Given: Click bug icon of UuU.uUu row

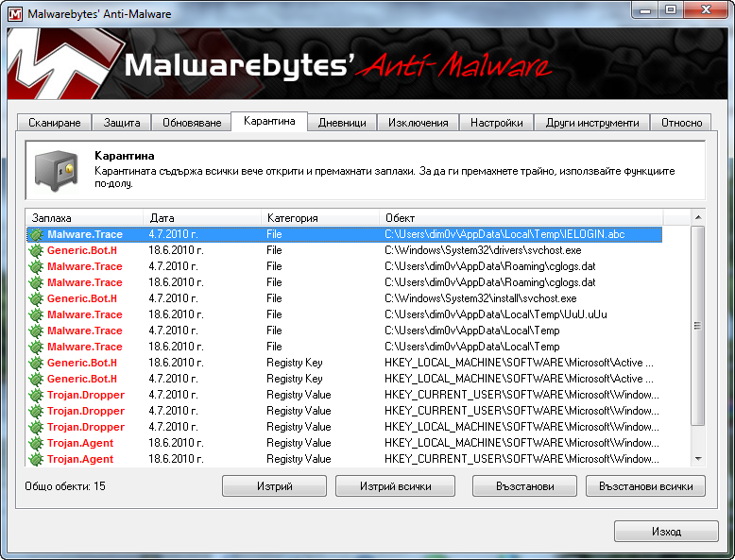Looking at the screenshot, I should coord(36,314).
